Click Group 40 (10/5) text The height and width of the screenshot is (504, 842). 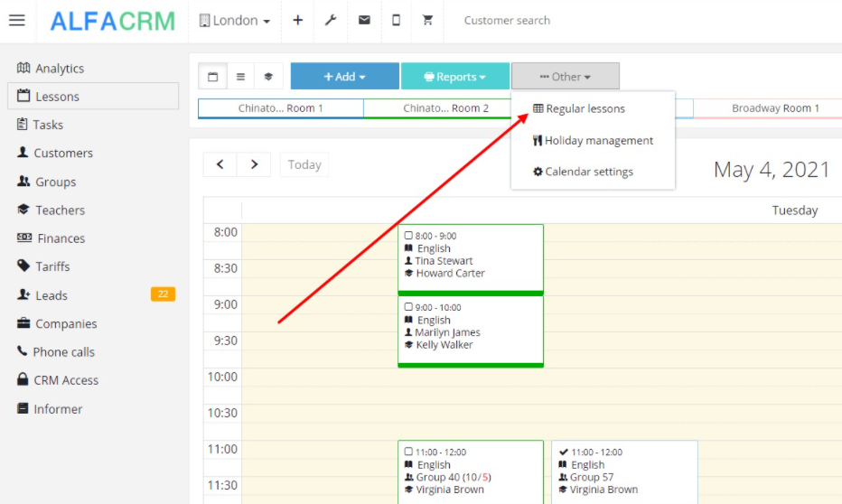(x=454, y=477)
